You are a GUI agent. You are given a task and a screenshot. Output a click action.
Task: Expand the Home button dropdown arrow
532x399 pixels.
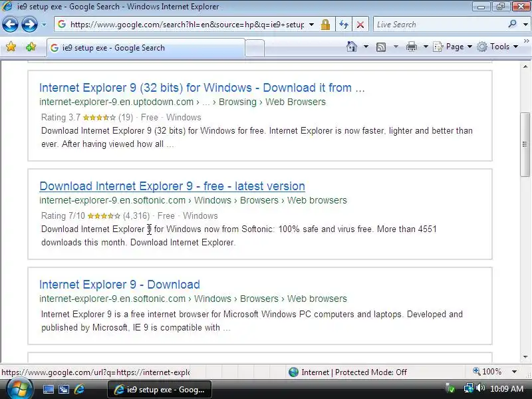coord(366,47)
